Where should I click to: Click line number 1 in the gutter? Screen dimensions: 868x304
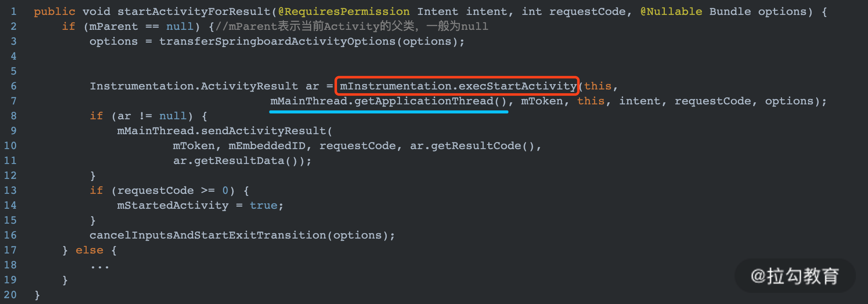(14, 12)
